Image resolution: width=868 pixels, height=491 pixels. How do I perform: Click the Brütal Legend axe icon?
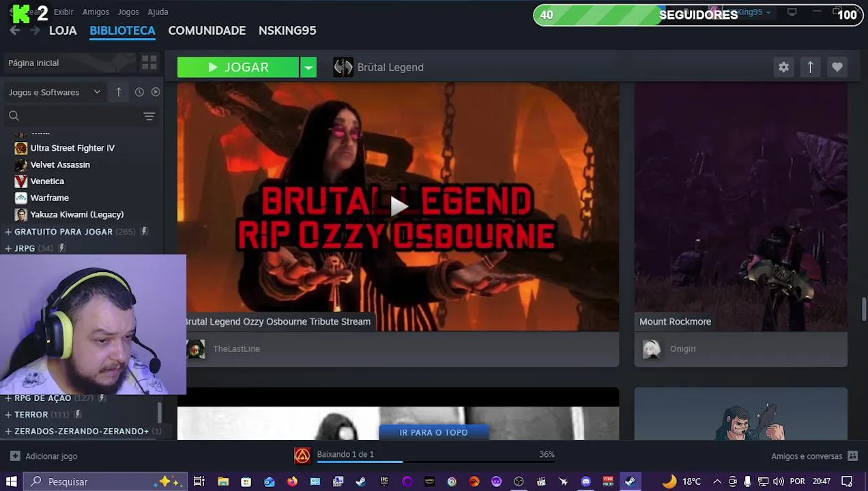[x=343, y=67]
